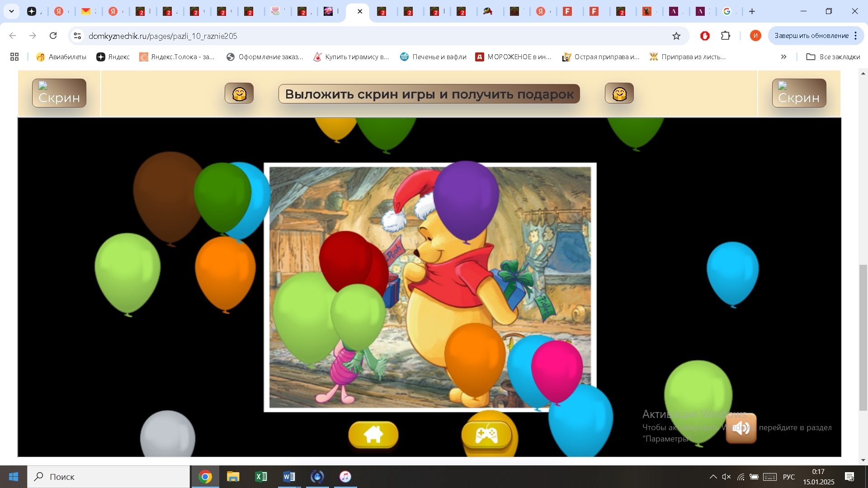Click the hugging emoji left of the banner

click(239, 93)
